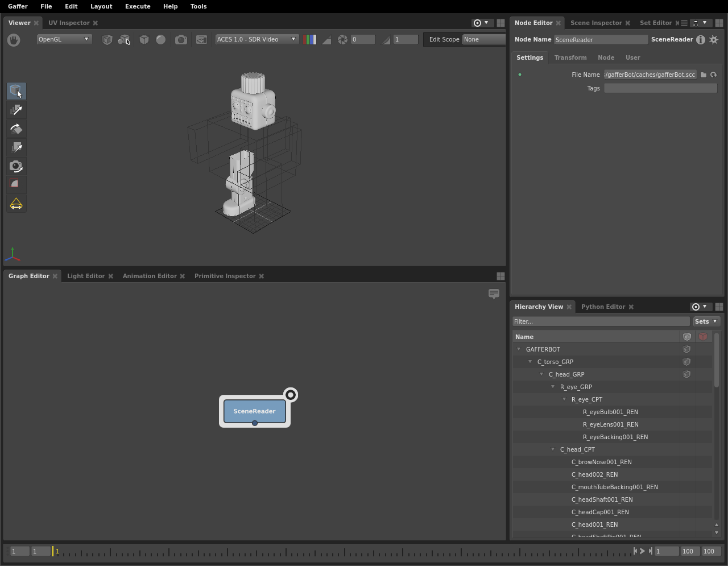Switch to the Animation Editor tab

[x=150, y=276]
